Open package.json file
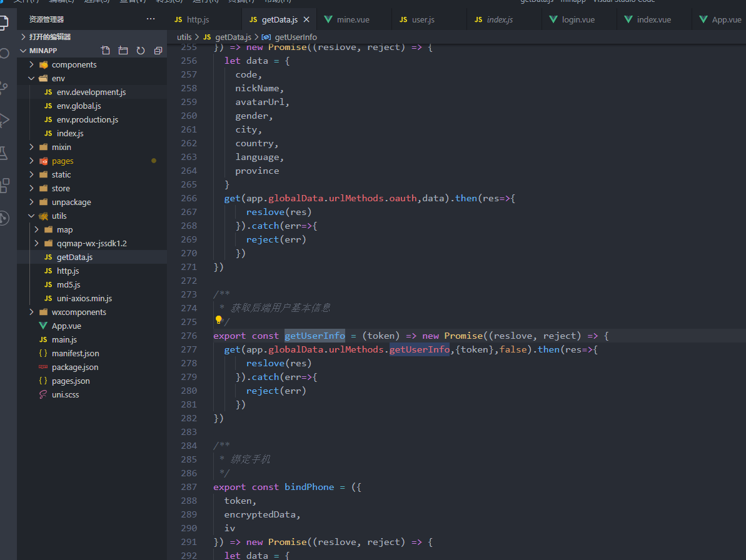The width and height of the screenshot is (746, 560). tap(92, 367)
